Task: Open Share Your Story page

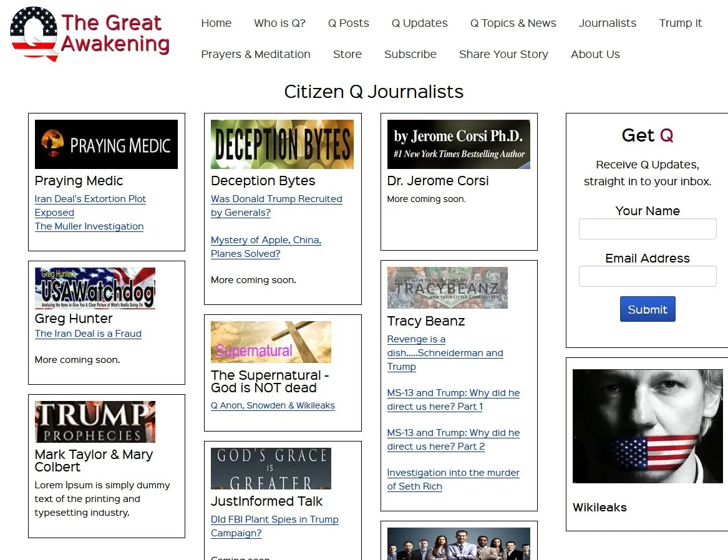Action: pos(503,54)
